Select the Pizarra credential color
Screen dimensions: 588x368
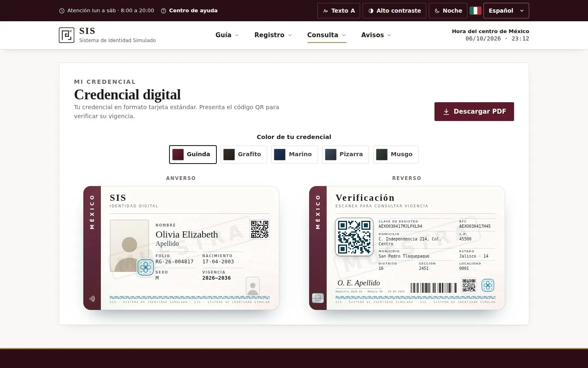pos(345,155)
